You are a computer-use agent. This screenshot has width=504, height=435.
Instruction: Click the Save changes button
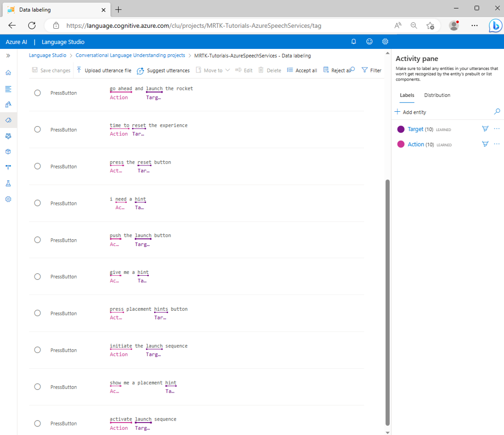[x=51, y=71]
